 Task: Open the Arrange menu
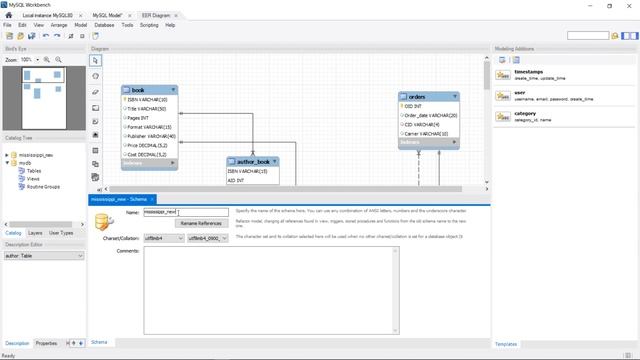click(x=59, y=25)
